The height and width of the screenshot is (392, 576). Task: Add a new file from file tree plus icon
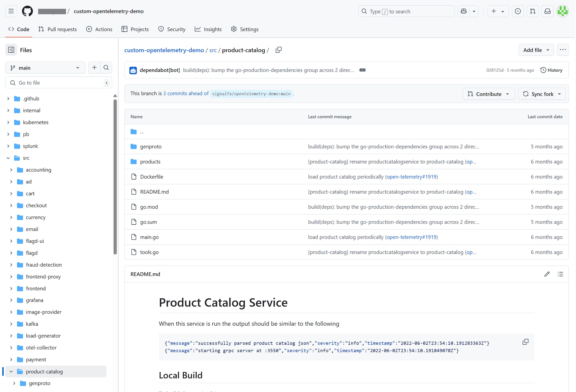click(94, 67)
